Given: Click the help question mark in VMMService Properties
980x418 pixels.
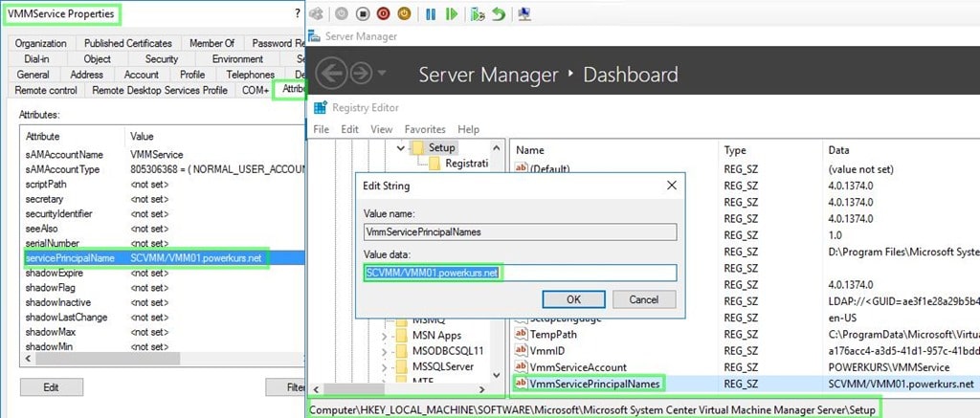Looking at the screenshot, I should (x=298, y=13).
